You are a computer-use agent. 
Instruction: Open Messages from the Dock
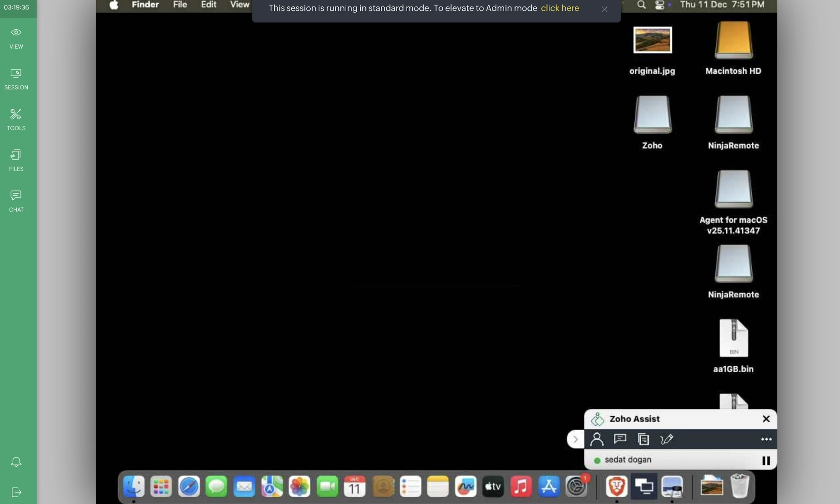pyautogui.click(x=216, y=487)
